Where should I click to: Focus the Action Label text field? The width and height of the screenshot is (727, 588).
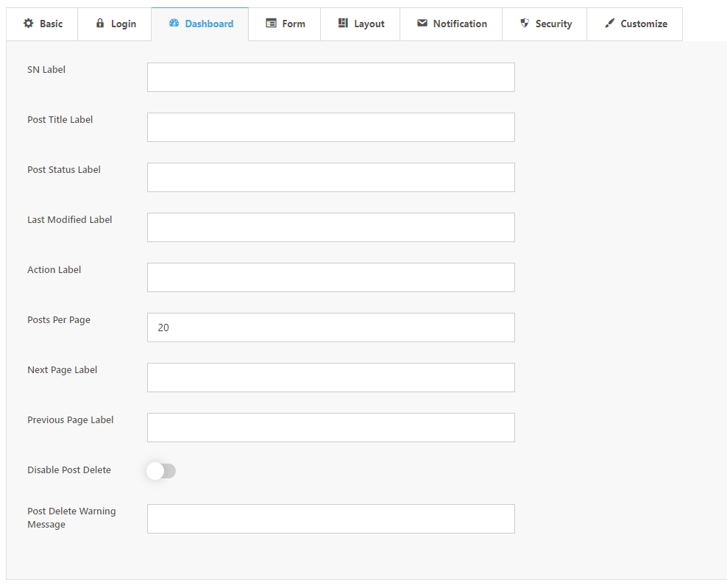click(x=330, y=277)
